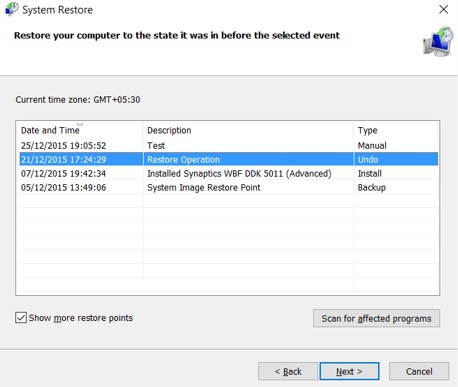Click the restore computer clock graphic
458x387 pixels.
pos(438,42)
